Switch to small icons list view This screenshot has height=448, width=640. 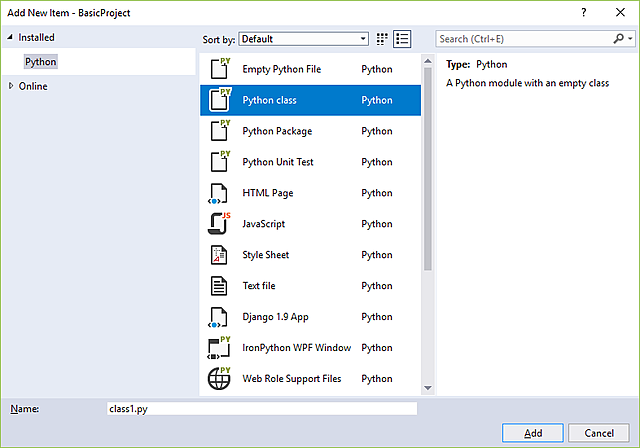click(402, 39)
